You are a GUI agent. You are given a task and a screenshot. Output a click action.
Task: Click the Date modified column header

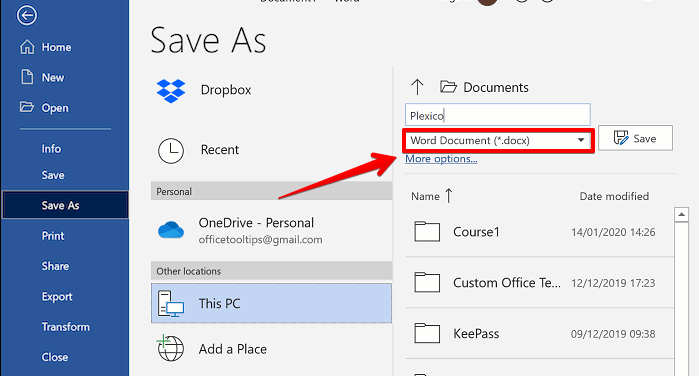[614, 196]
